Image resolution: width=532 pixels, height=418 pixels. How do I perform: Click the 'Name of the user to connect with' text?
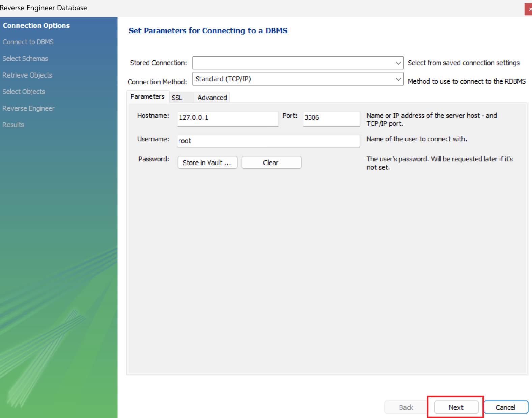tap(417, 139)
